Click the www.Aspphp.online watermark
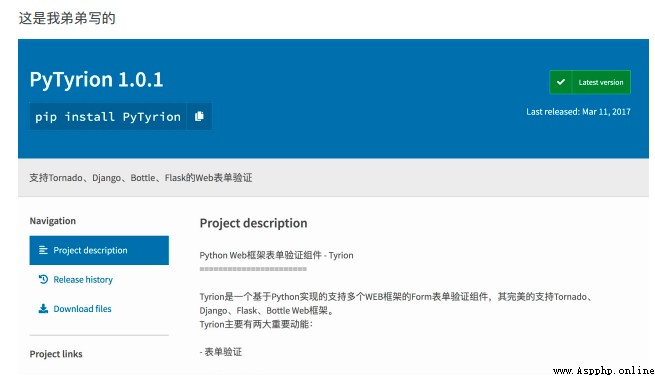The height and width of the screenshot is (377, 655). (603, 370)
